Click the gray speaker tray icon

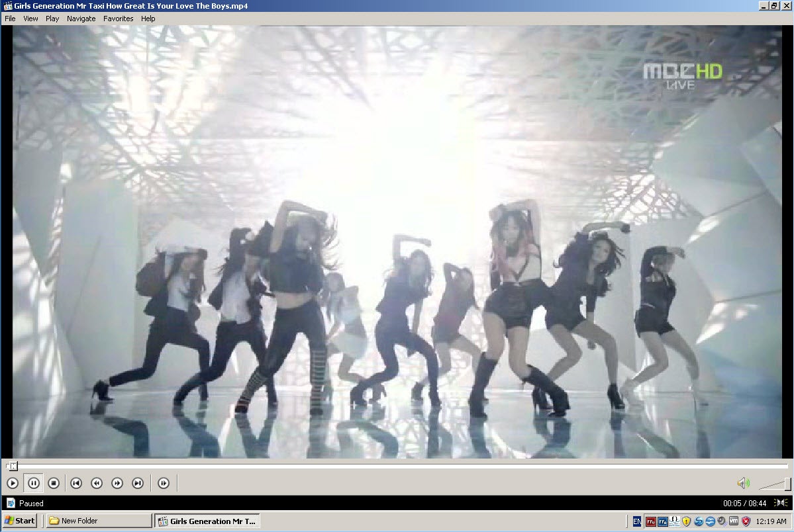(722, 521)
